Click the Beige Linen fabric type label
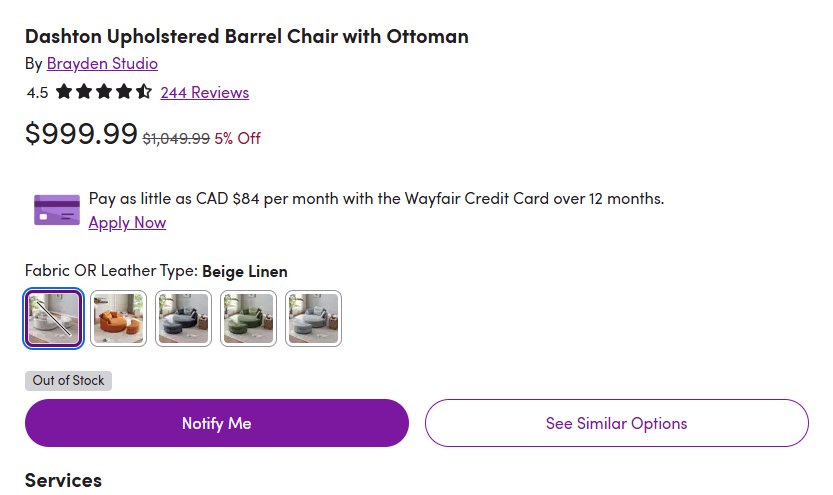 pos(245,271)
